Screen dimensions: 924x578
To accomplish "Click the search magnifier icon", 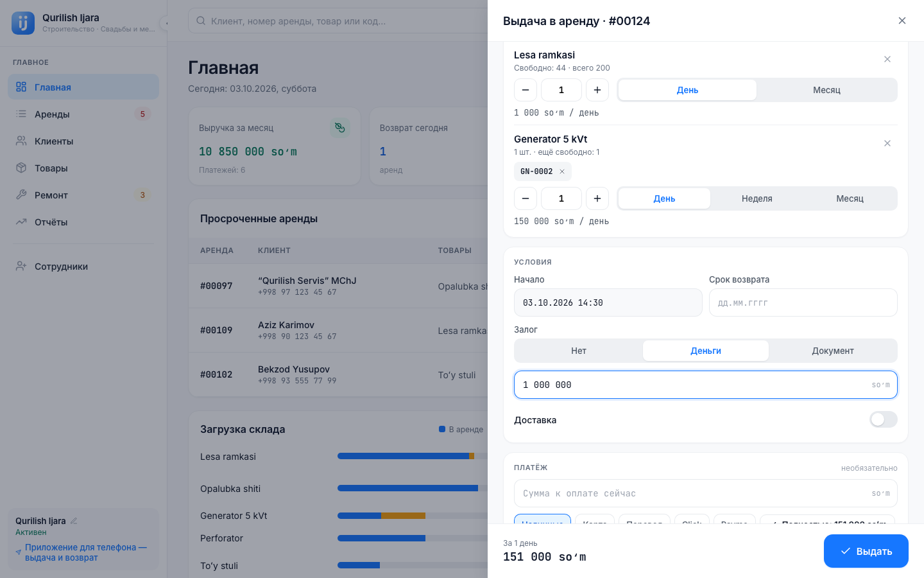I will (x=201, y=21).
